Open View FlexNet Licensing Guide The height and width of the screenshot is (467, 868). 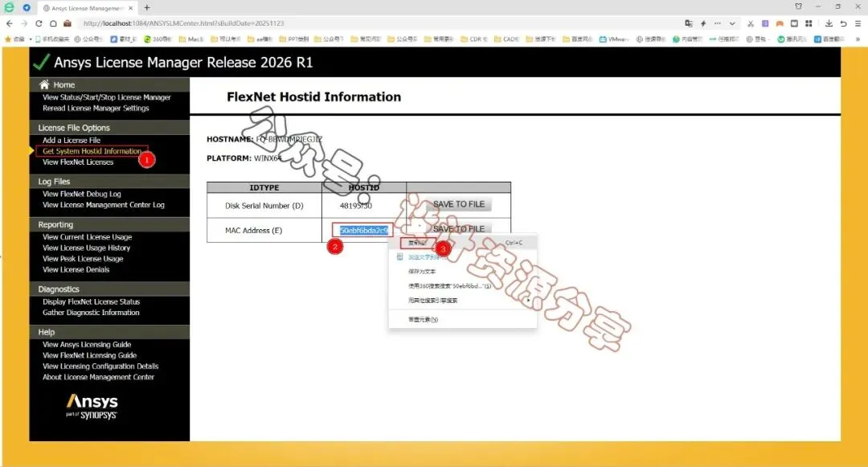90,355
